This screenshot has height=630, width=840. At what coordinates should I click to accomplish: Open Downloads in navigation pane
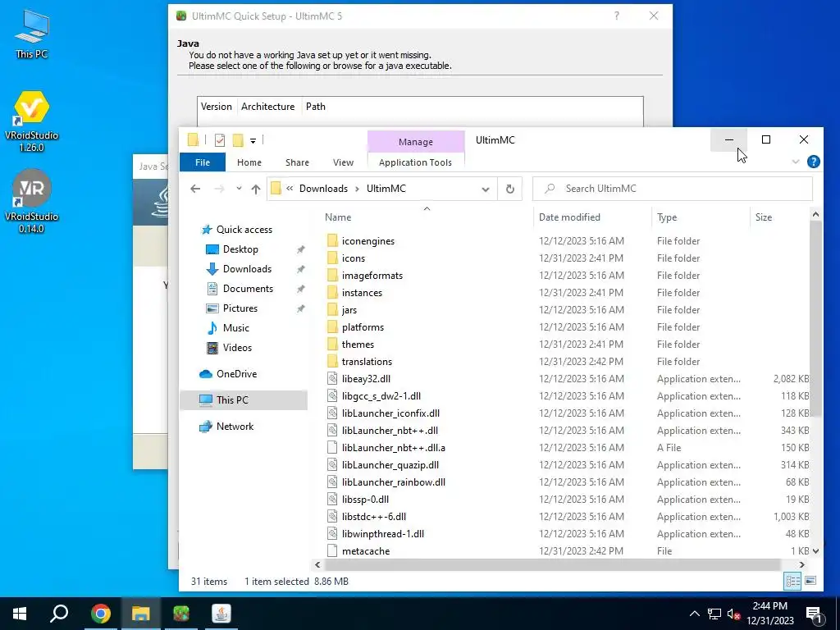pyautogui.click(x=246, y=269)
